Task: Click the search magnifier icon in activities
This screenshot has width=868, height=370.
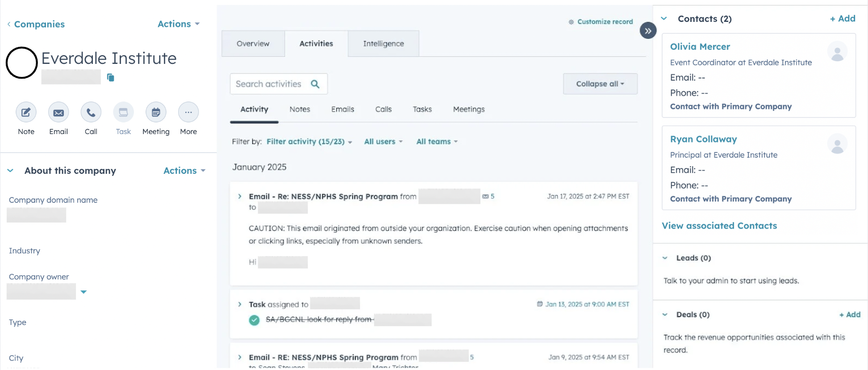Action: tap(315, 84)
